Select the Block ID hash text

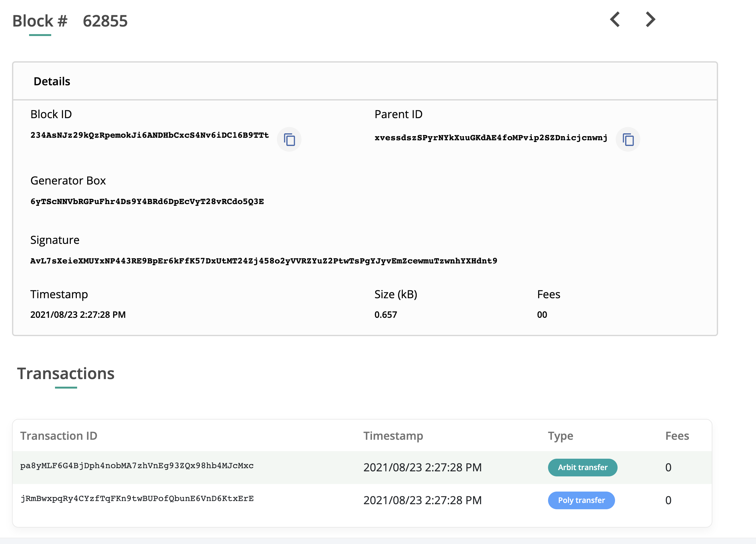pyautogui.click(x=149, y=135)
